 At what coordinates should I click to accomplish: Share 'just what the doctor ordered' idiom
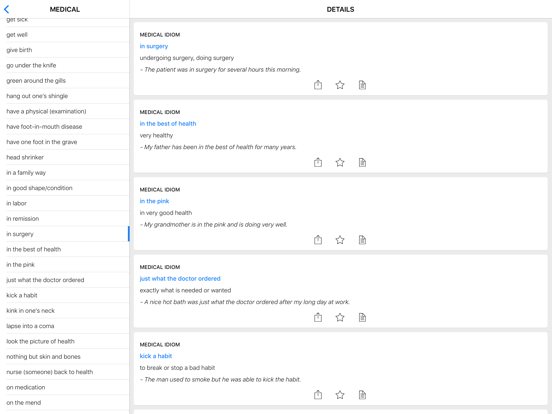click(x=318, y=317)
